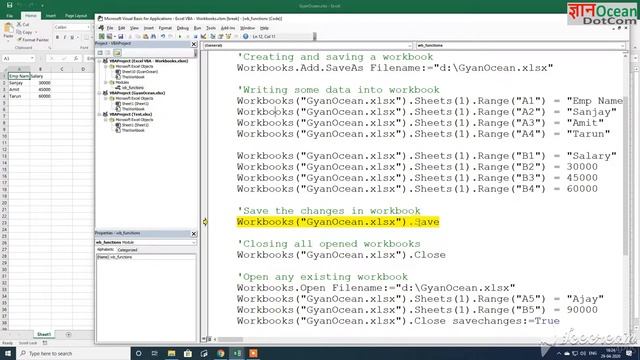Screen dimensions: 640x360
Task: Open Project Explorer from the toolbar icon
Action: [213, 36]
